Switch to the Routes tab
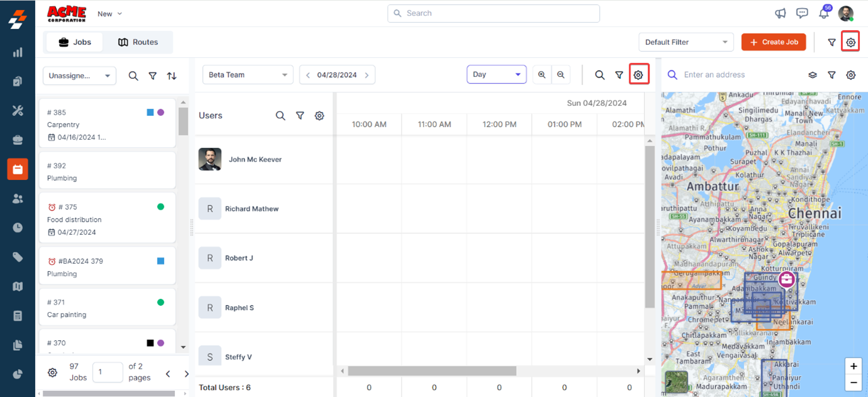 138,42
